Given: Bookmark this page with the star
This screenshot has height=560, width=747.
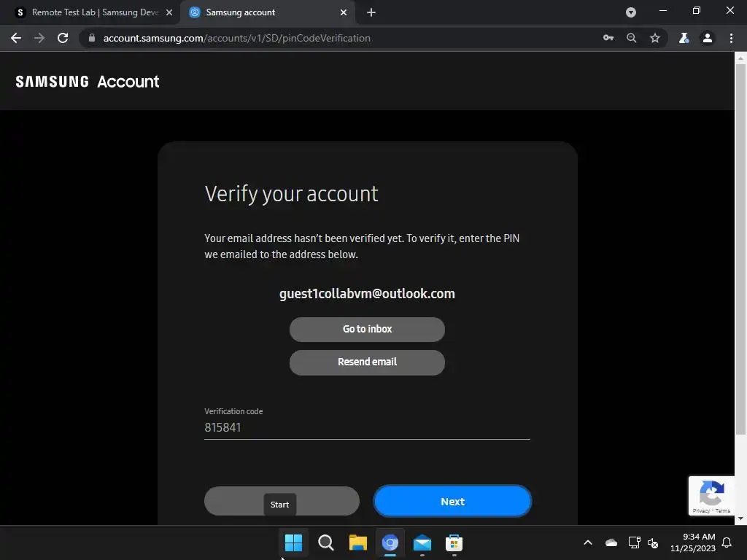Looking at the screenshot, I should tap(655, 38).
